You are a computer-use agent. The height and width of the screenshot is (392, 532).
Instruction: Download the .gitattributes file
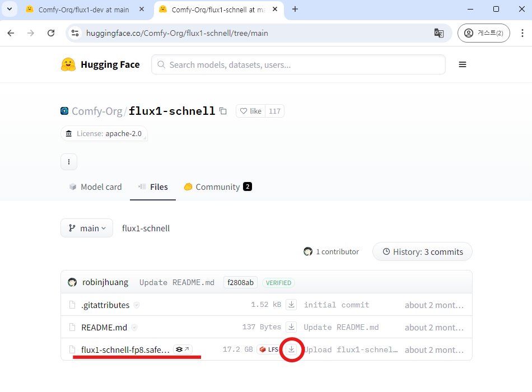[291, 305]
